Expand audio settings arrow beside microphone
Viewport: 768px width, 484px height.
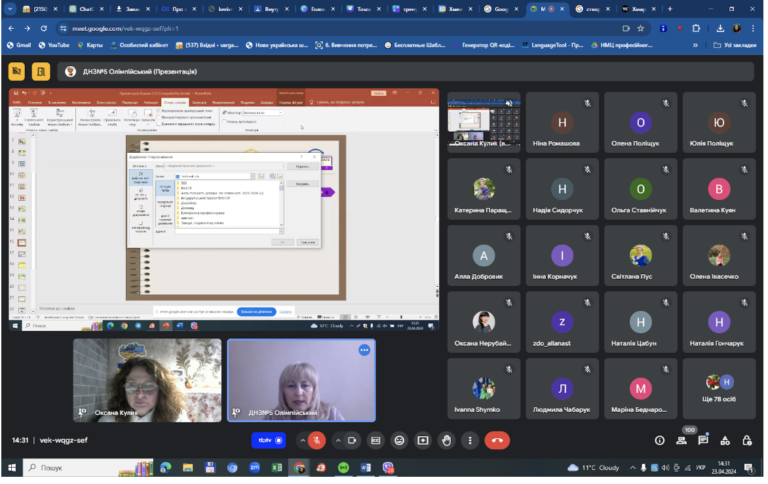pos(303,441)
